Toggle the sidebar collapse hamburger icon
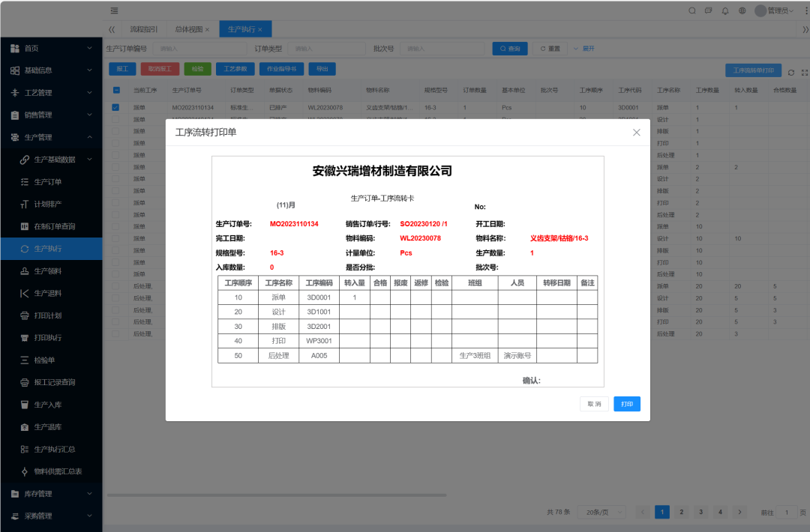 [x=114, y=10]
